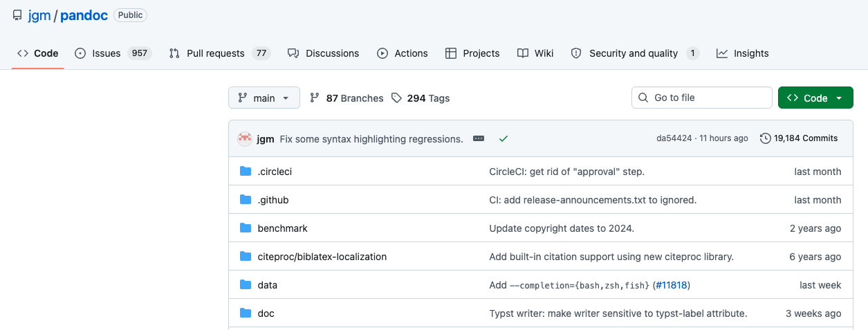The image size is (868, 330).
Task: Open the data folder
Action: [x=268, y=285]
